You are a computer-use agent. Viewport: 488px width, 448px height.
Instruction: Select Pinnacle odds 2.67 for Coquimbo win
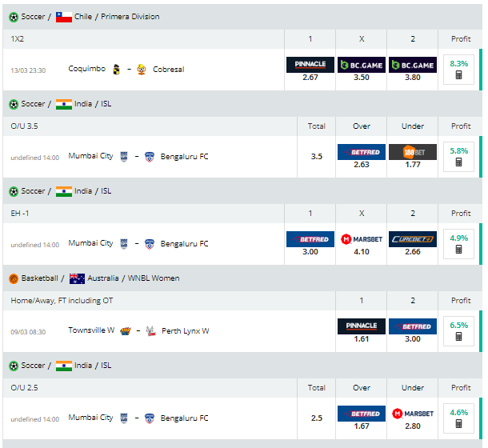(x=310, y=70)
